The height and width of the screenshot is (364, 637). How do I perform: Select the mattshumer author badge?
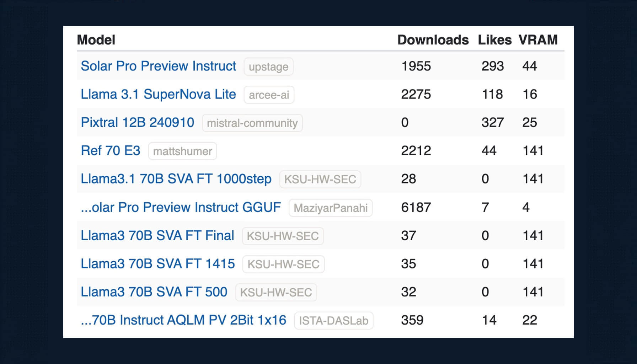[182, 151]
